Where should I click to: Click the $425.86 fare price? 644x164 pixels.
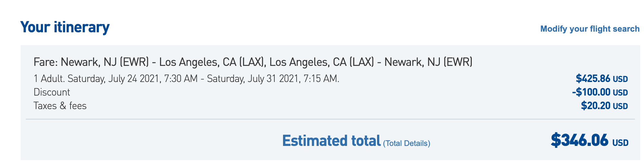tap(593, 78)
